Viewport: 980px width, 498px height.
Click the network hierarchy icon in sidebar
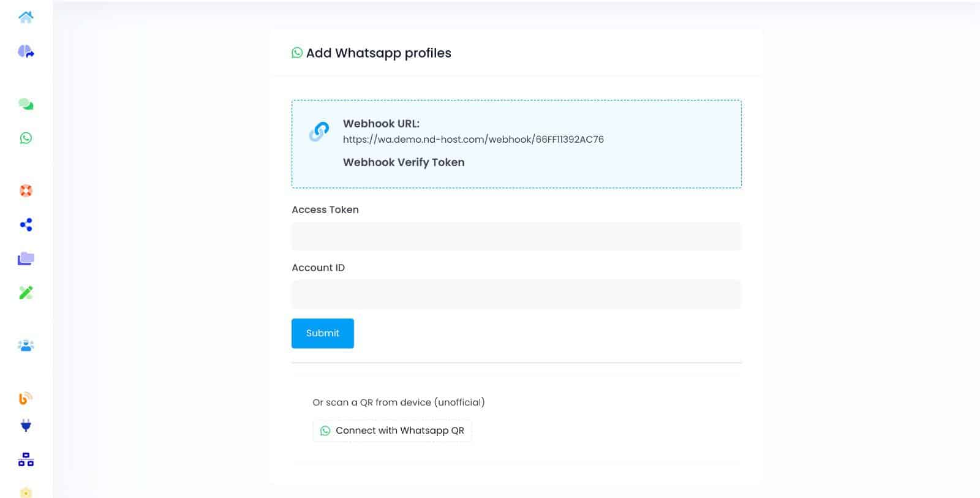pos(26,459)
